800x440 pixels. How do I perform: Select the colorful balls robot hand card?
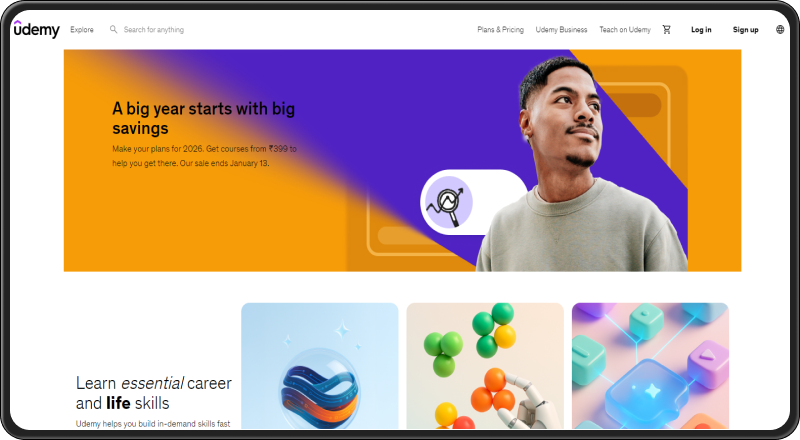click(485, 366)
